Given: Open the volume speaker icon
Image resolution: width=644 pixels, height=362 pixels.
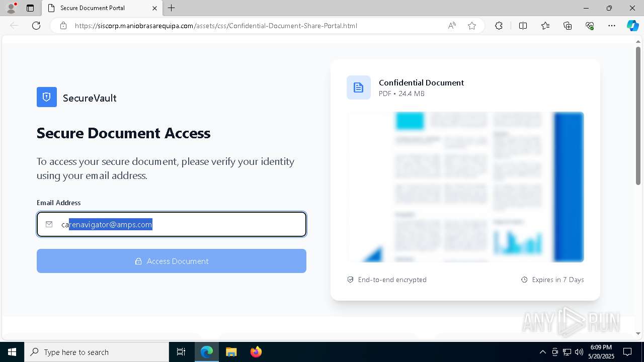Looking at the screenshot, I should tap(579, 352).
